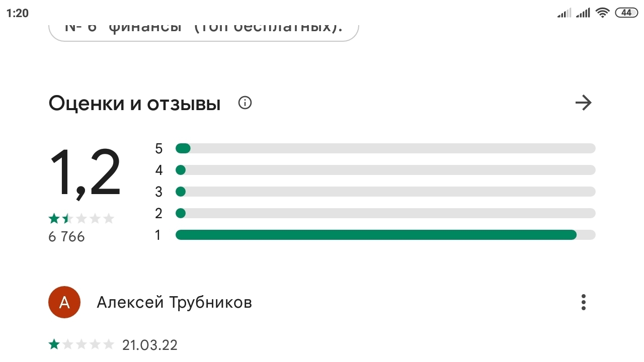This screenshot has width=644, height=362.
Task: Tap the Оценки и отзывы heading
Action: [134, 104]
